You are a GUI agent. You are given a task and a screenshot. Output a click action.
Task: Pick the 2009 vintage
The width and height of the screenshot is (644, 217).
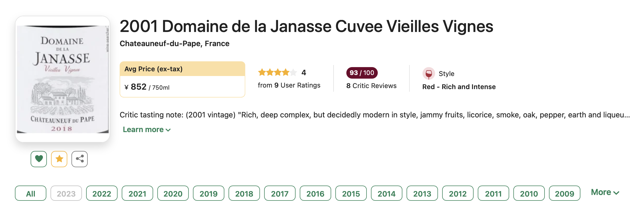(565, 193)
